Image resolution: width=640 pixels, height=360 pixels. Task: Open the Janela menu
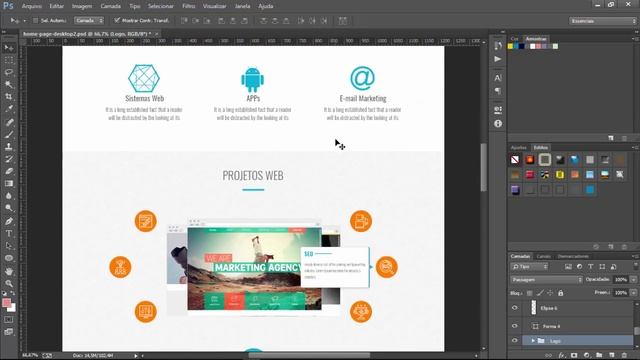click(242, 6)
